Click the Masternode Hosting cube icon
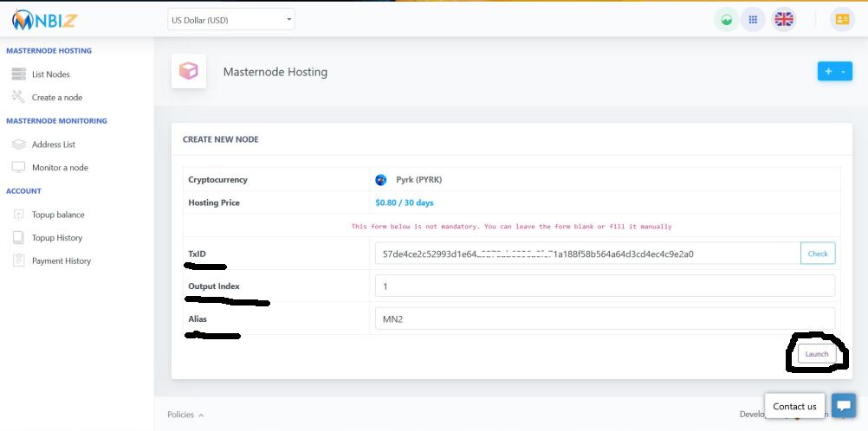 189,71
